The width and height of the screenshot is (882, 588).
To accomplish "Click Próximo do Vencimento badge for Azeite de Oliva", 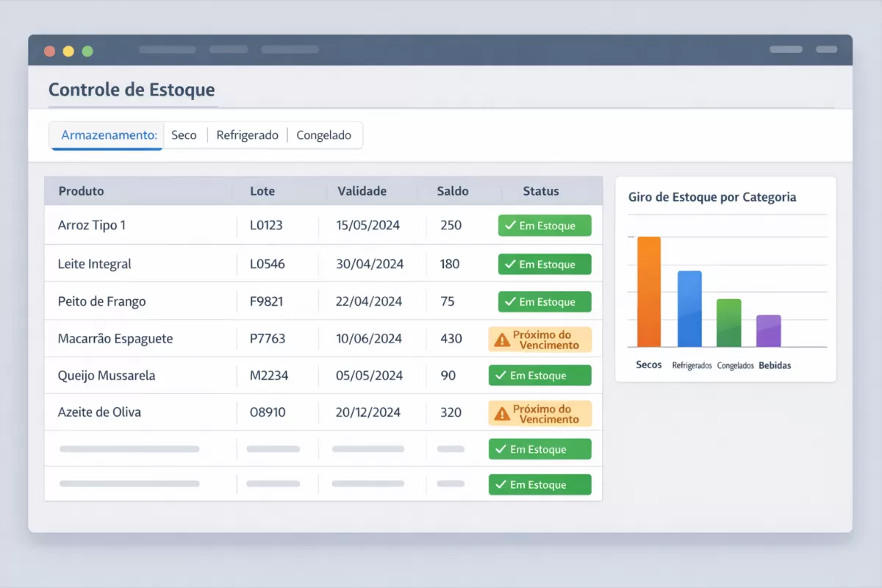I will (540, 413).
